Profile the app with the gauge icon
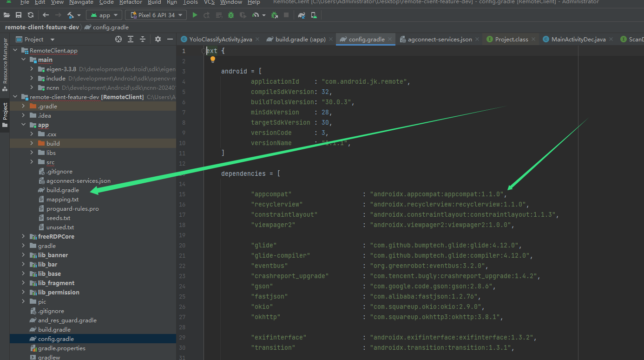This screenshot has width=644, height=360. pos(256,15)
